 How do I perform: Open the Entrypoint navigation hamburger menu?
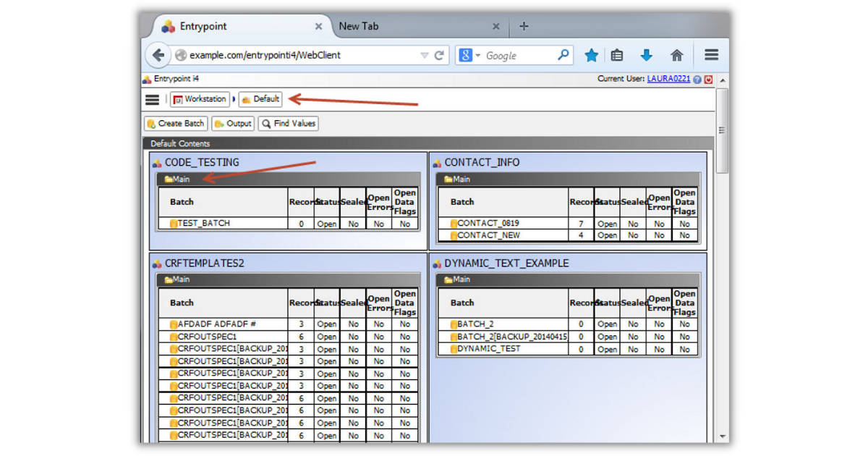pos(152,100)
